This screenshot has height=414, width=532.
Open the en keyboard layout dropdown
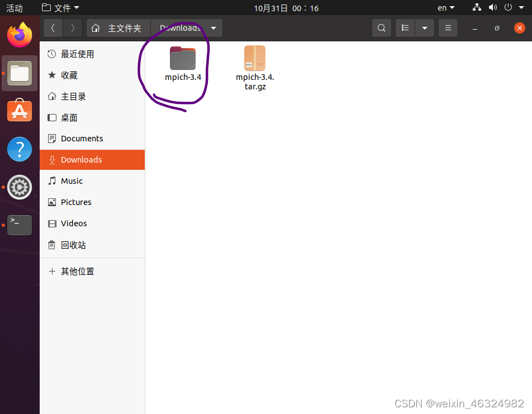445,7
